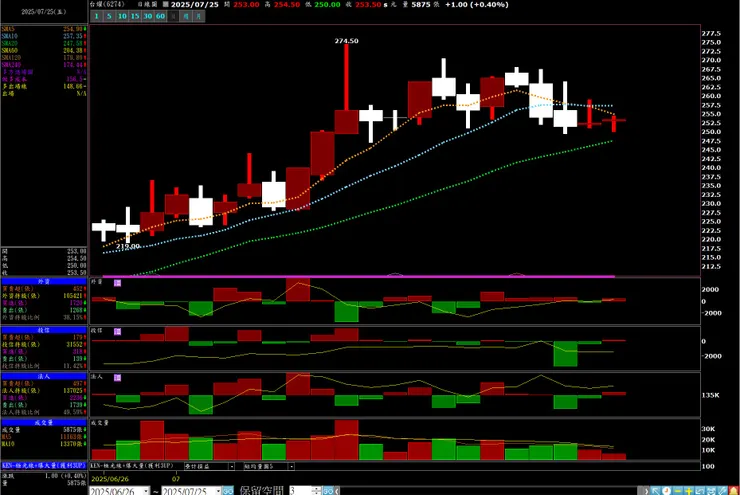Choose the 60-minute timeframe
This screenshot has width=740, height=495.
tap(160, 16)
